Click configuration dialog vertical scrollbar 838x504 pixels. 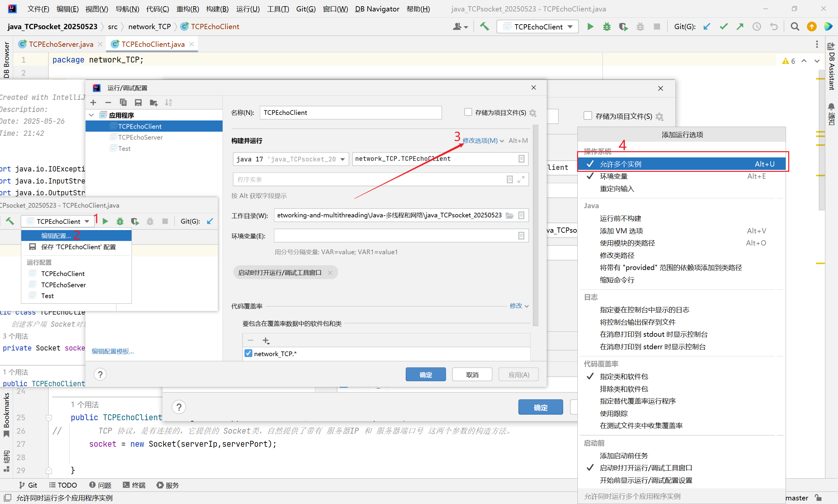coord(535,224)
